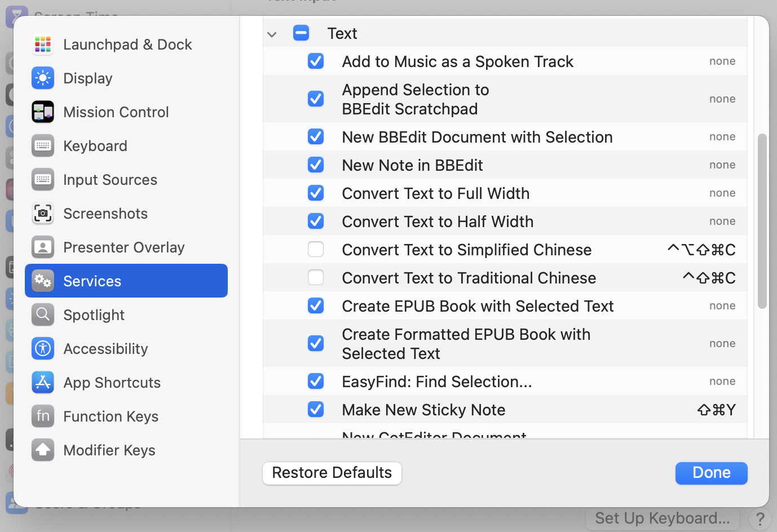This screenshot has width=777, height=532.
Task: Click the Presenter Overlay icon
Action: (43, 247)
